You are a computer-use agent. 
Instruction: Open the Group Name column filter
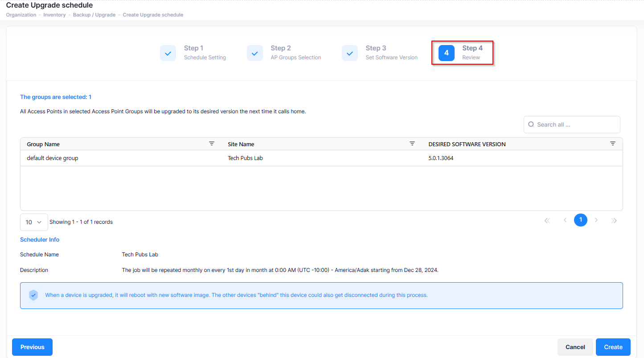[212, 144]
